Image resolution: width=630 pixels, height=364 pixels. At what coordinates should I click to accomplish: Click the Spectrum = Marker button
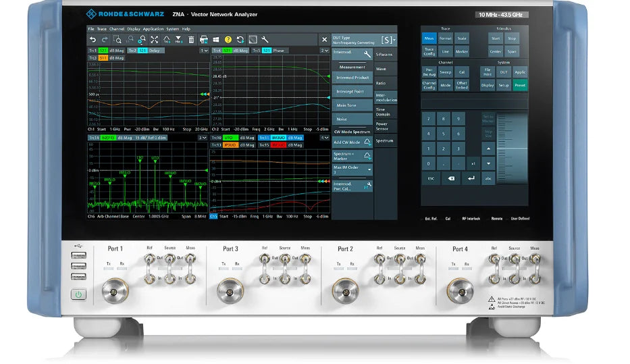pyautogui.click(x=352, y=156)
